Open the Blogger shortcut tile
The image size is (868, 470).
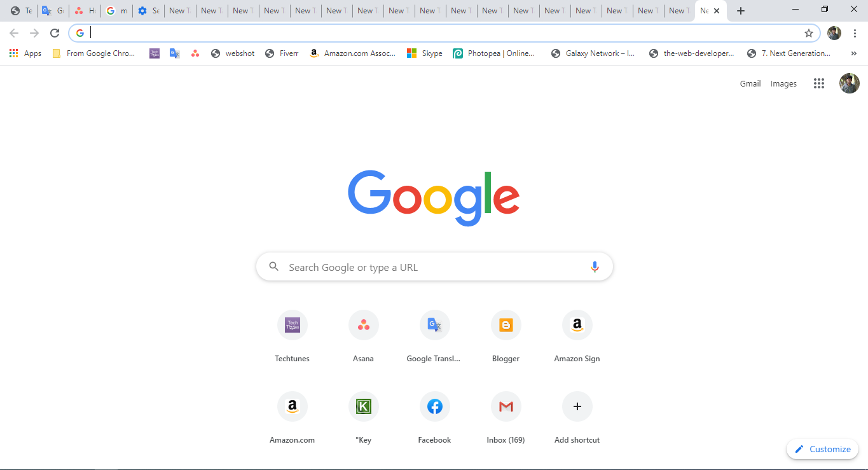point(506,337)
